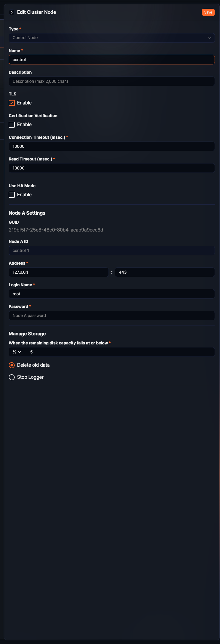The height and width of the screenshot is (644, 220).
Task: Click the chevron icon beside Edit Cluster Node
Action: click(12, 12)
